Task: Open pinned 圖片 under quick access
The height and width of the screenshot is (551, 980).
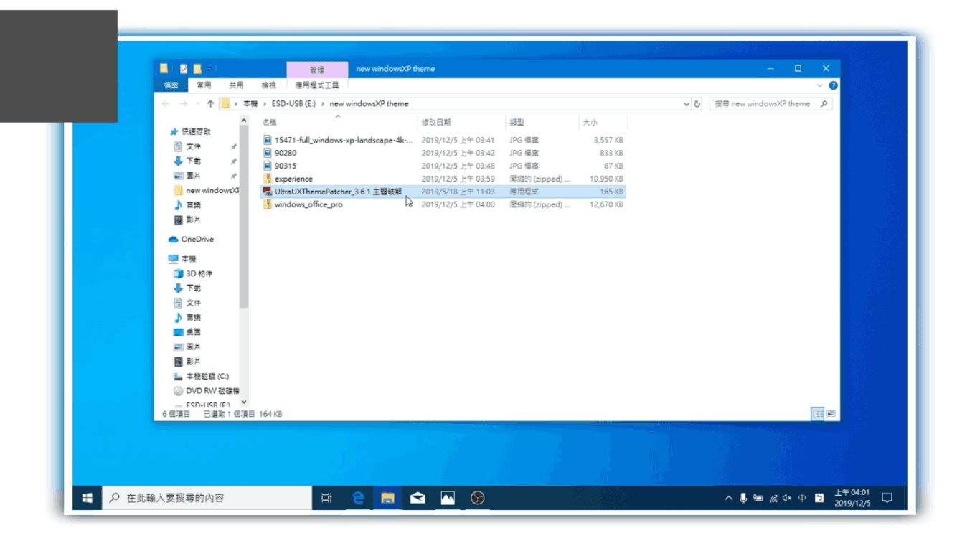Action: tap(188, 176)
